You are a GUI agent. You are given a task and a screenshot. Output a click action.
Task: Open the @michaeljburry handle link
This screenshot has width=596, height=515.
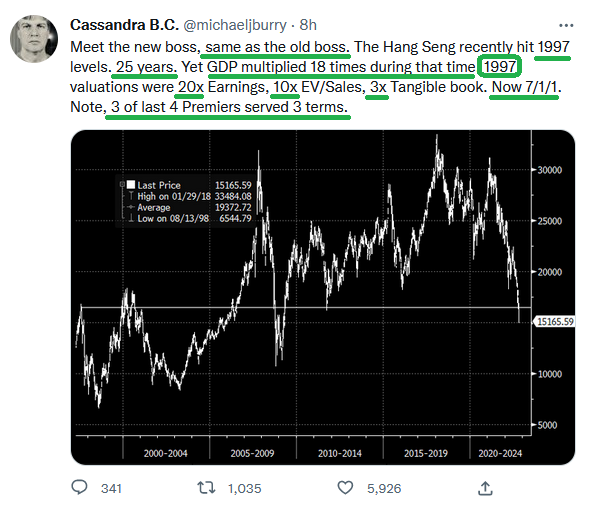[x=235, y=25]
